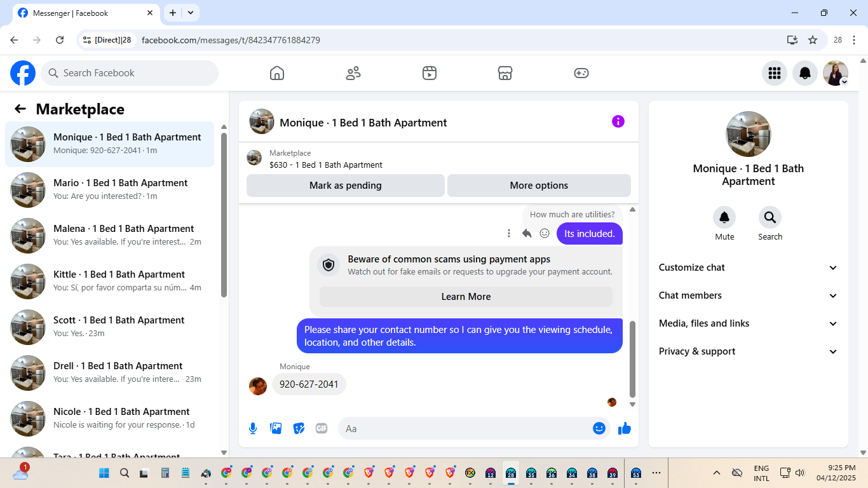This screenshot has width=868, height=488.
Task: Open the $630 - 1 Bed 1 Bath Apartment listing
Action: 326,165
